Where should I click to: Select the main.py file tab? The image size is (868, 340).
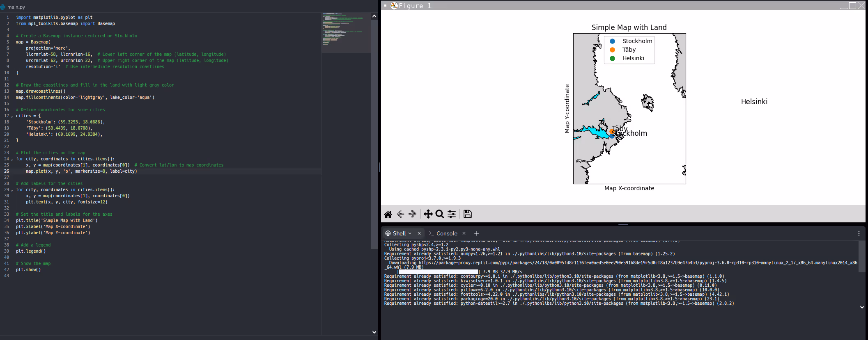coord(16,7)
